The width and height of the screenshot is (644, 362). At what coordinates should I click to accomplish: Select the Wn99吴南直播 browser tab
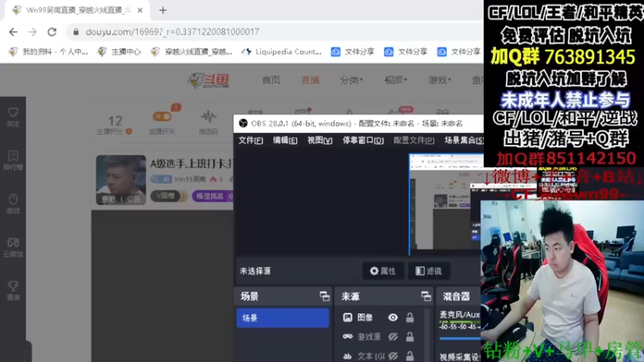[77, 10]
